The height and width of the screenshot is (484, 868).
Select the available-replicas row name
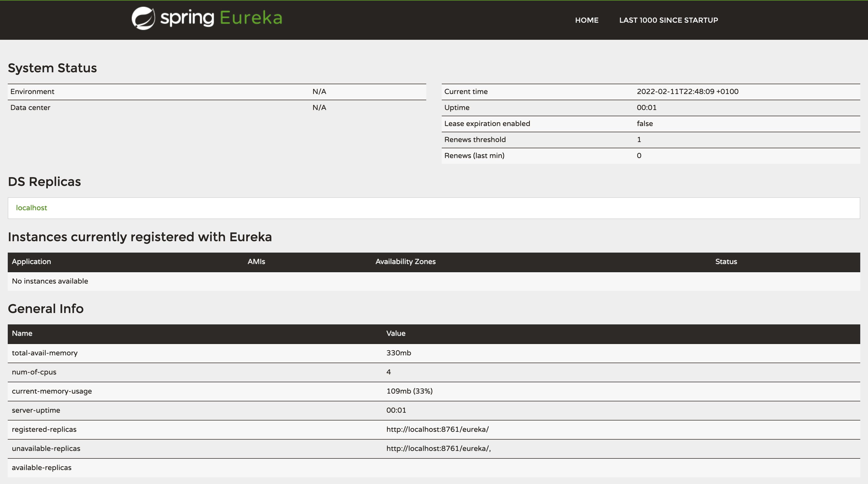point(41,468)
